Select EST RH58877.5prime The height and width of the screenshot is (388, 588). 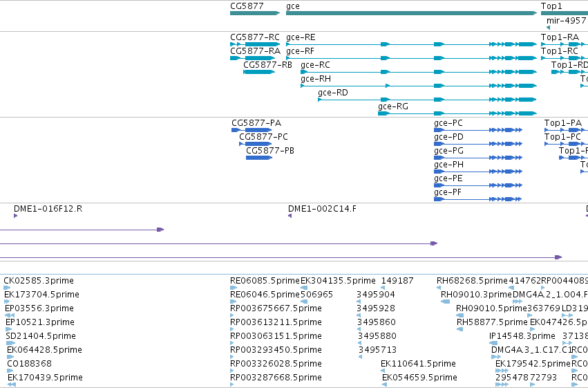coord(492,322)
